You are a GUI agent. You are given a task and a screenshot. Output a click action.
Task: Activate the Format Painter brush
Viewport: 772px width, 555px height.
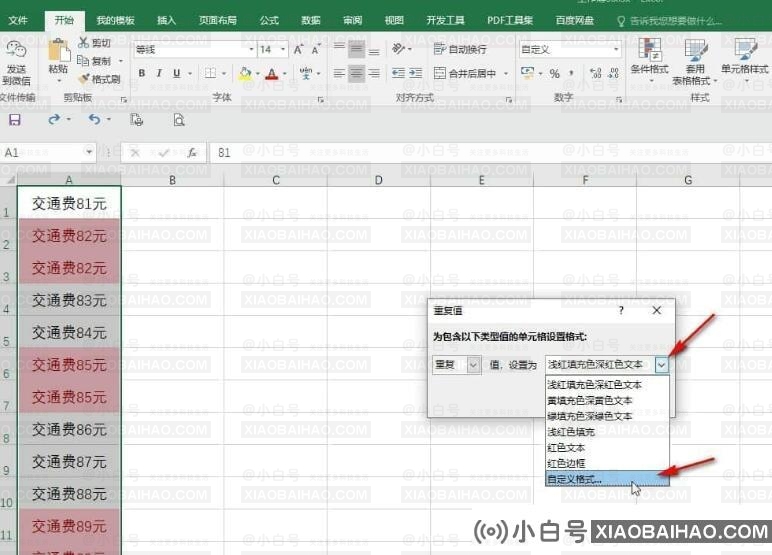(84, 78)
